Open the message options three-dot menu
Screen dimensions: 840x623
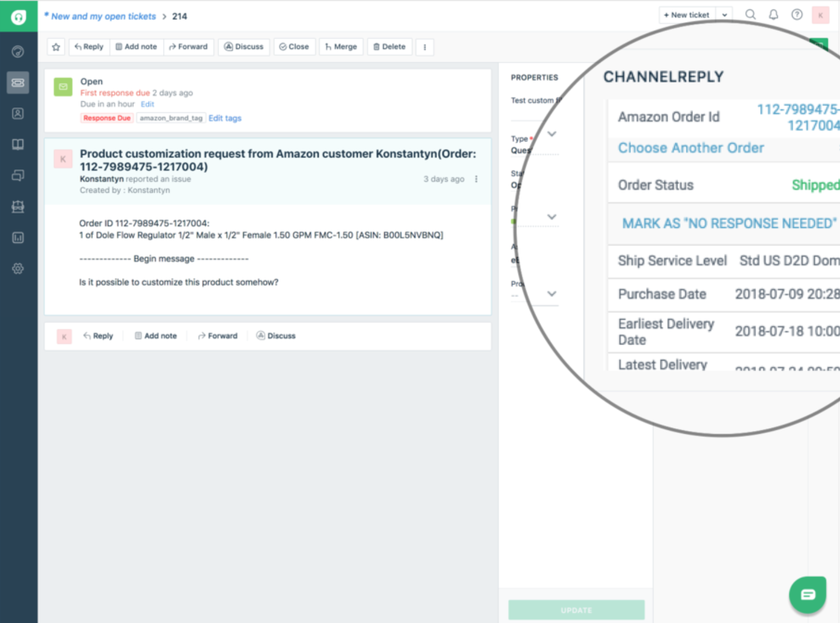[476, 179]
